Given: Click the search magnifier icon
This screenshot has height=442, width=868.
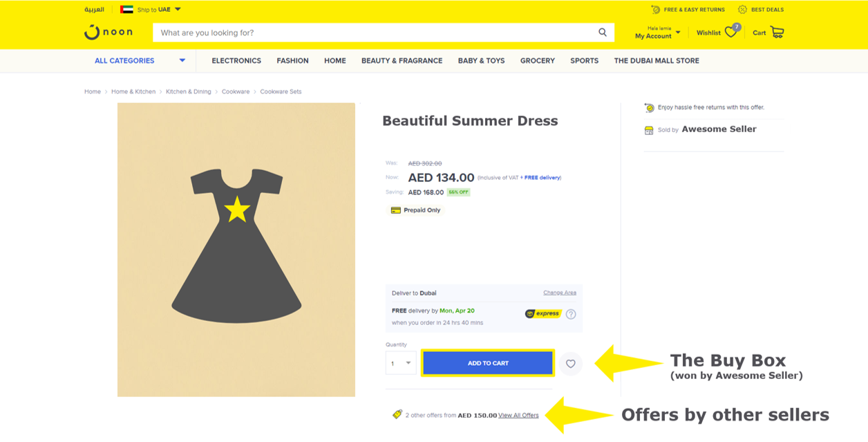Looking at the screenshot, I should click(x=603, y=33).
